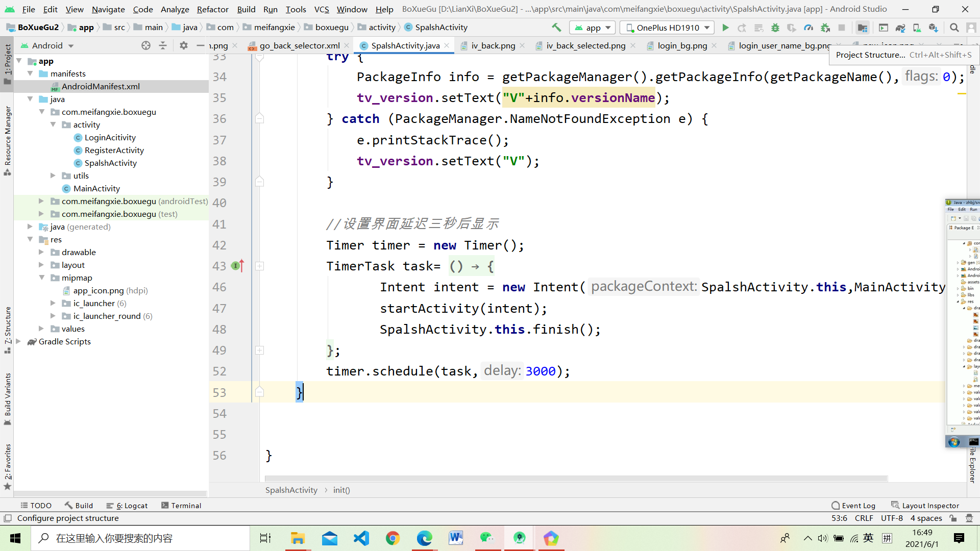Open the Refactor menu
This screenshot has height=551, width=980.
click(212, 9)
